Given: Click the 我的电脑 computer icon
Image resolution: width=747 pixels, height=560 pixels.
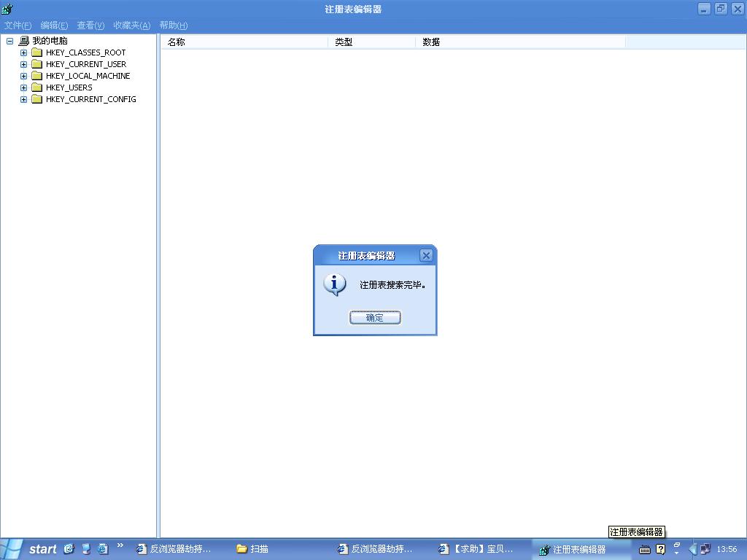Looking at the screenshot, I should (x=24, y=41).
